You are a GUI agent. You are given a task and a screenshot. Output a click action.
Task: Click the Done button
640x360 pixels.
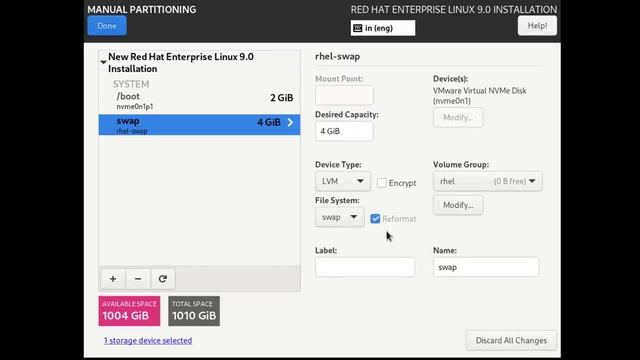[x=107, y=26]
